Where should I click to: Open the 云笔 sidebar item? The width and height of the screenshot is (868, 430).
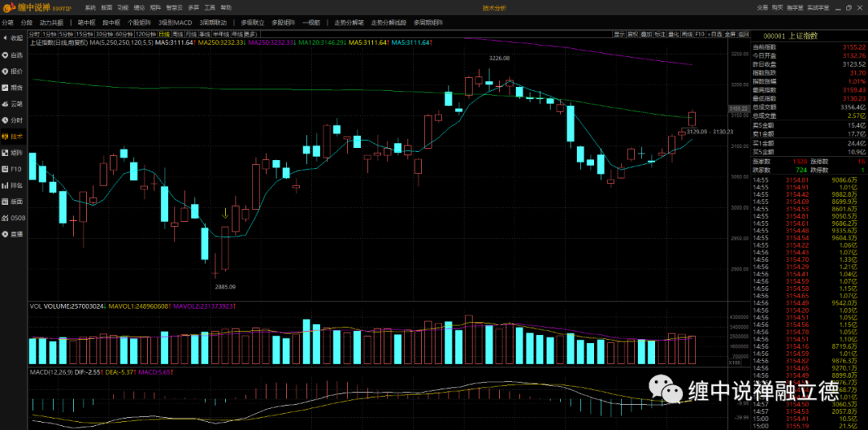point(13,104)
